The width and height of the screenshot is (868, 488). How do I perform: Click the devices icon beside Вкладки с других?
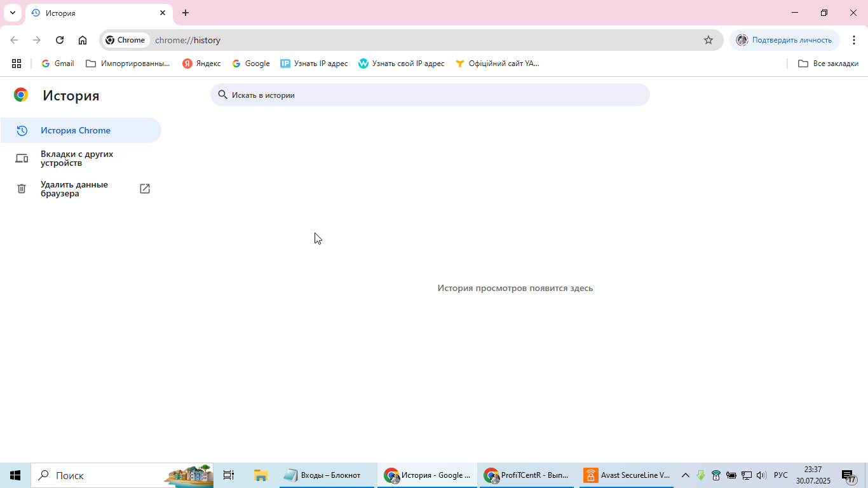pyautogui.click(x=22, y=158)
